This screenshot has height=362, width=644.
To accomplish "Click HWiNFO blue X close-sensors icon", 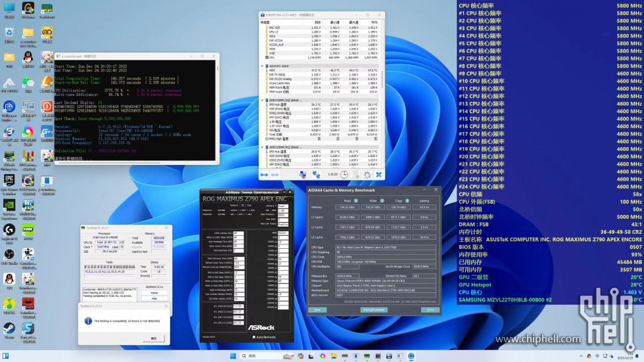I will tap(379, 175).
